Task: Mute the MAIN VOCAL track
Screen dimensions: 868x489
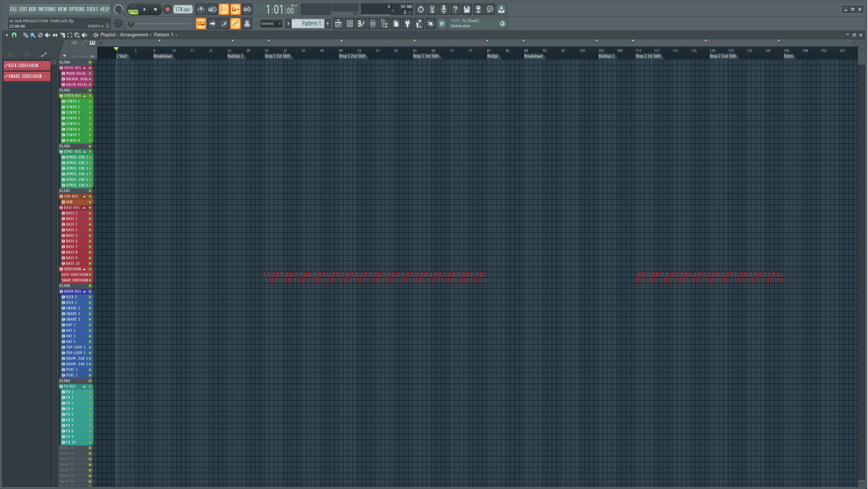Action: tap(90, 74)
